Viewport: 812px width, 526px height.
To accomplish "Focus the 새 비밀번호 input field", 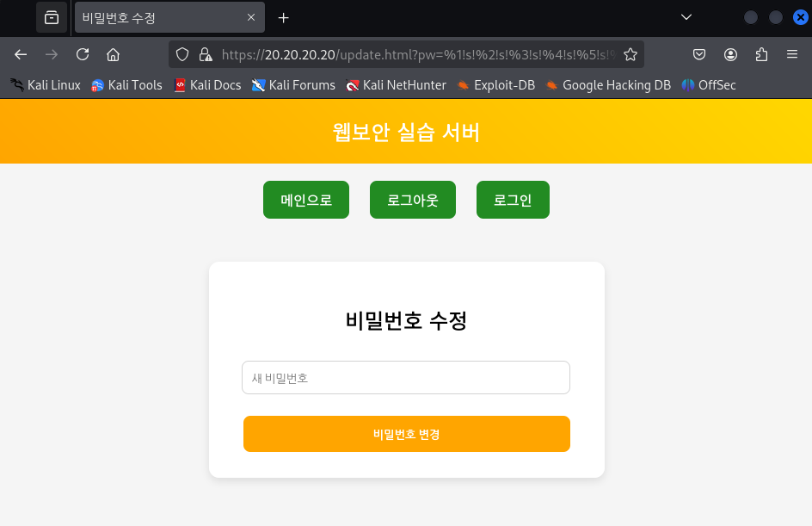I will tap(406, 377).
